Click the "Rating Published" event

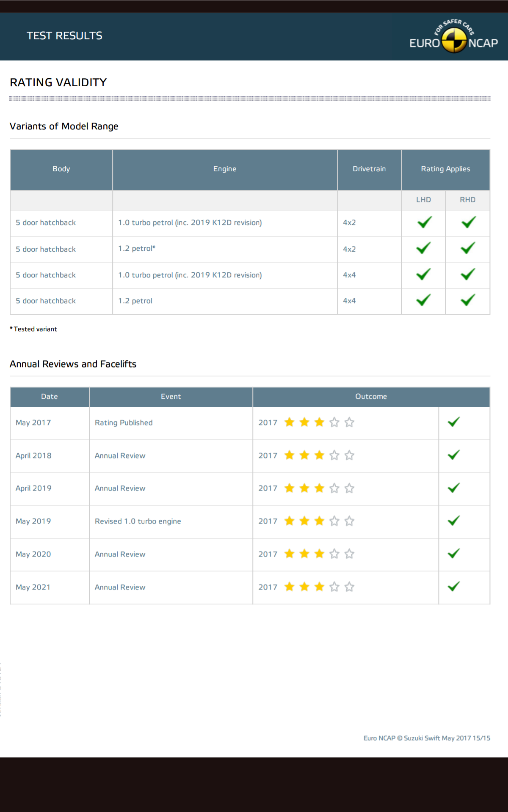pos(124,423)
